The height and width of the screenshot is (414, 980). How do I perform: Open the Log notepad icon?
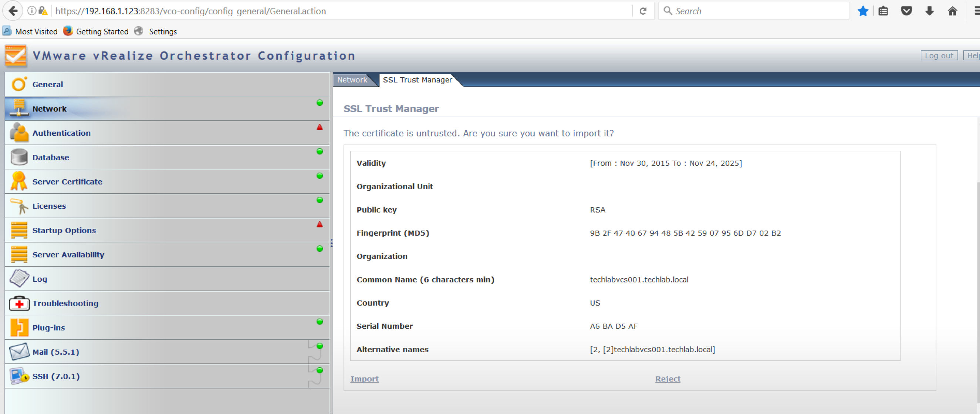(x=19, y=278)
